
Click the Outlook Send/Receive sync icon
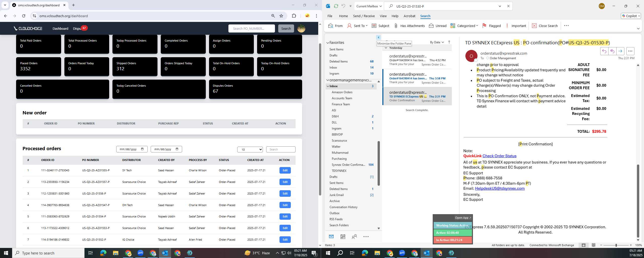336,6
